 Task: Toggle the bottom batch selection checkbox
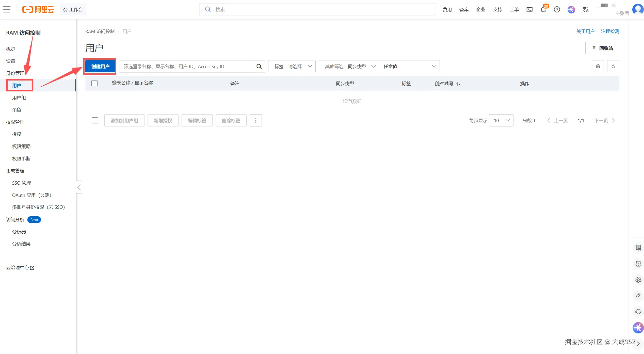tap(95, 120)
